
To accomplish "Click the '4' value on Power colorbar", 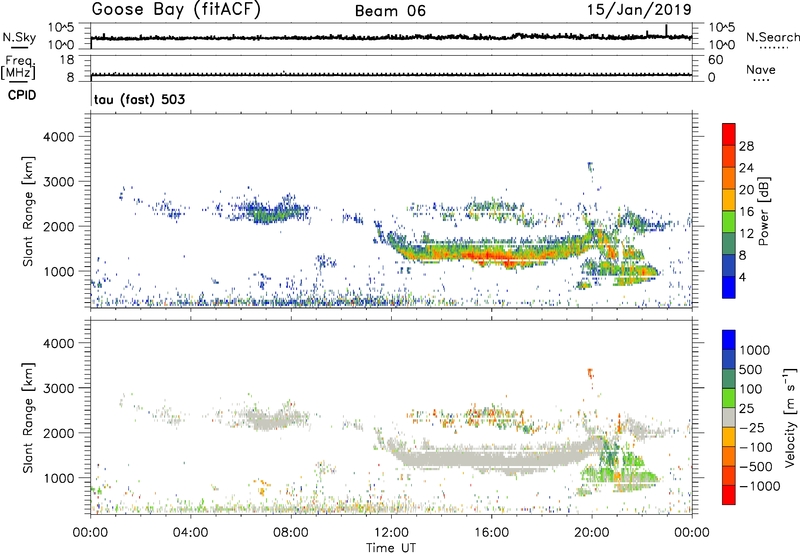I will pos(742,277).
